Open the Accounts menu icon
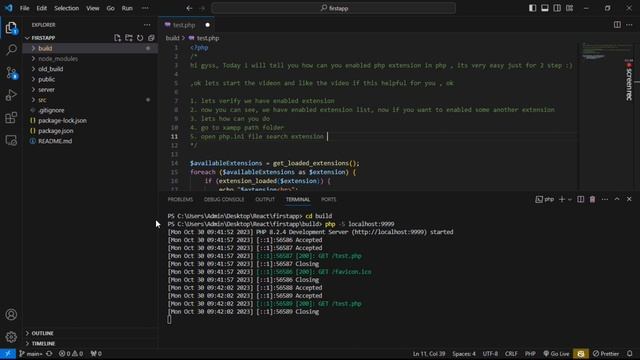 pyautogui.click(x=11, y=314)
